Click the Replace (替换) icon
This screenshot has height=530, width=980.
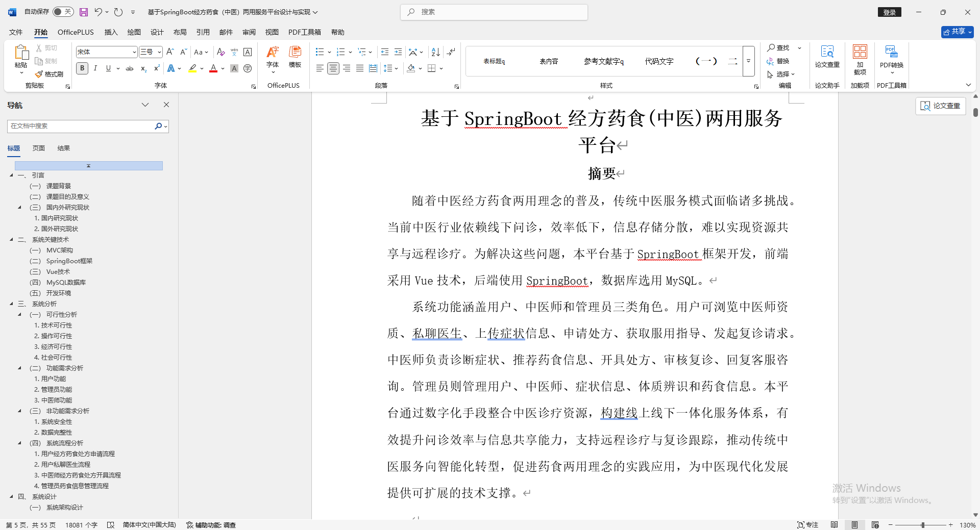coord(778,61)
